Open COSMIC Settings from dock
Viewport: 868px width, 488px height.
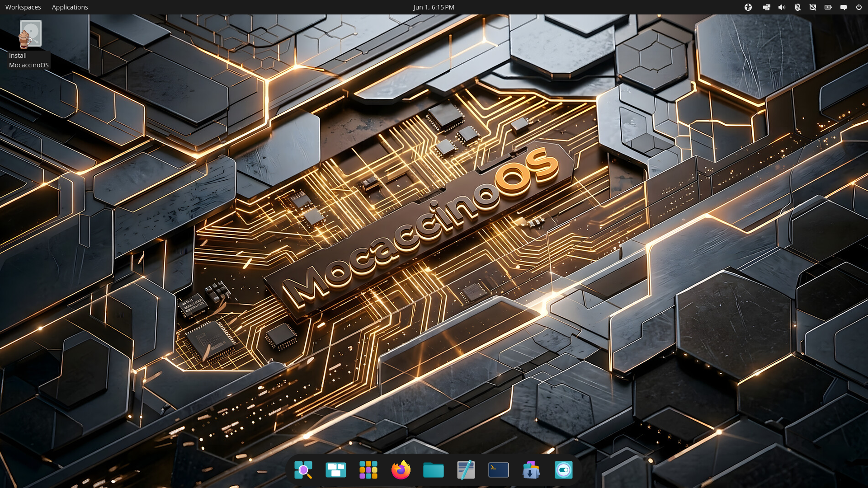coord(564,470)
